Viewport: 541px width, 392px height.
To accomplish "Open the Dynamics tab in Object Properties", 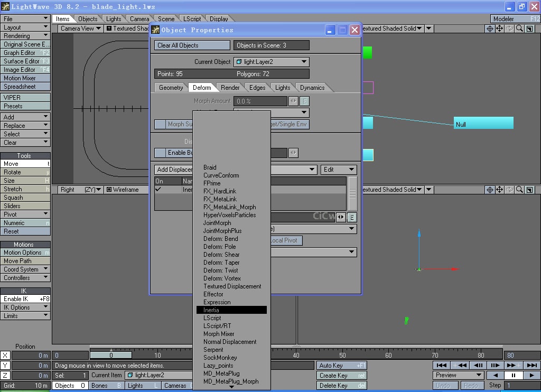I will tap(312, 88).
